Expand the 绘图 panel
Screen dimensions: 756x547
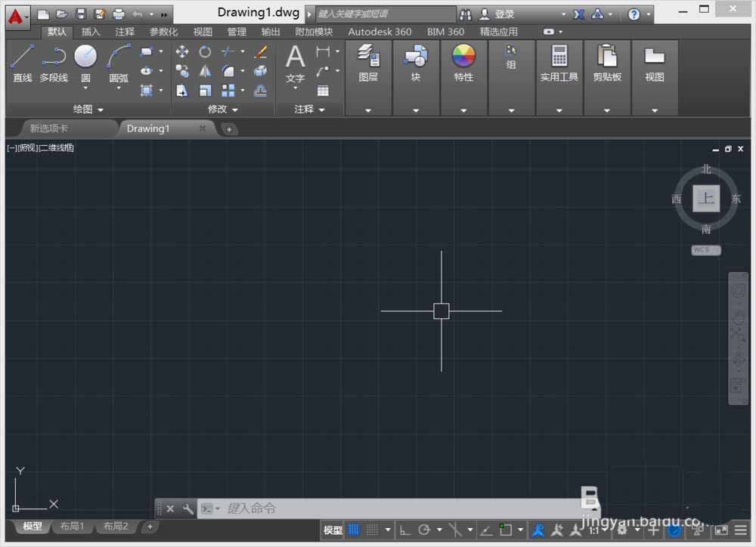pos(88,110)
